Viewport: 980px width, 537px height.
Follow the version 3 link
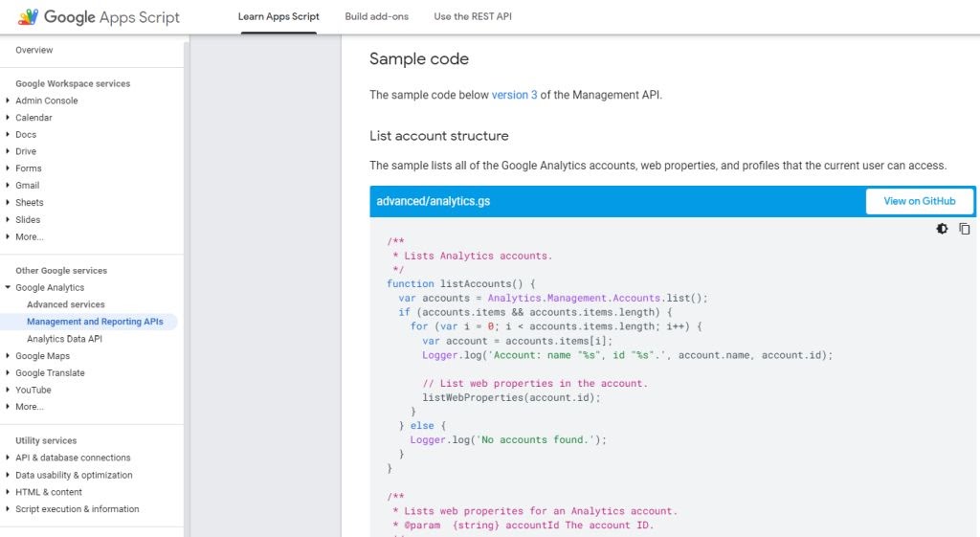pyautogui.click(x=514, y=95)
